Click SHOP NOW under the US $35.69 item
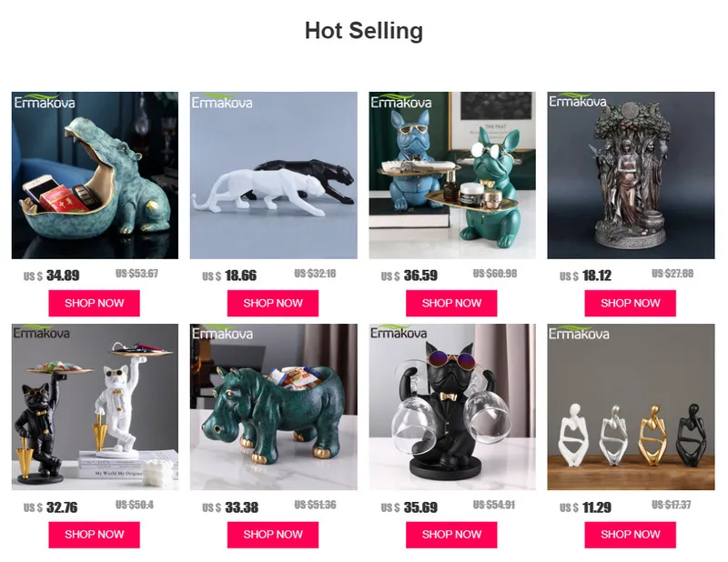The image size is (728, 562). [451, 535]
